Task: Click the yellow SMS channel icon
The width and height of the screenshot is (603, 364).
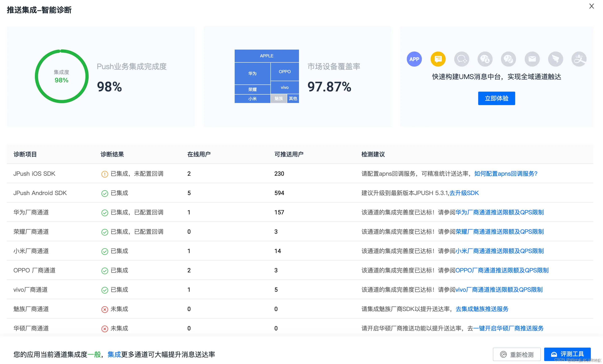Action: point(438,59)
